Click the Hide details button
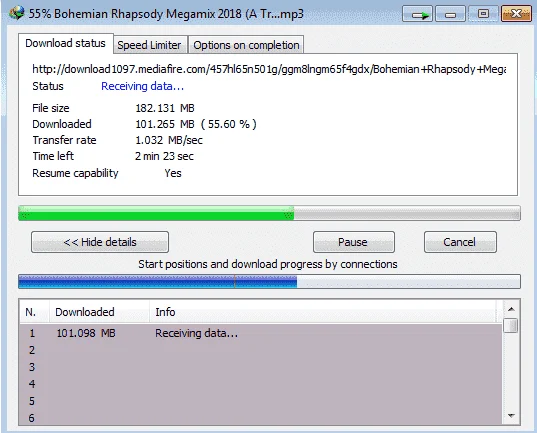Screen dimensions: 537x433 100,242
